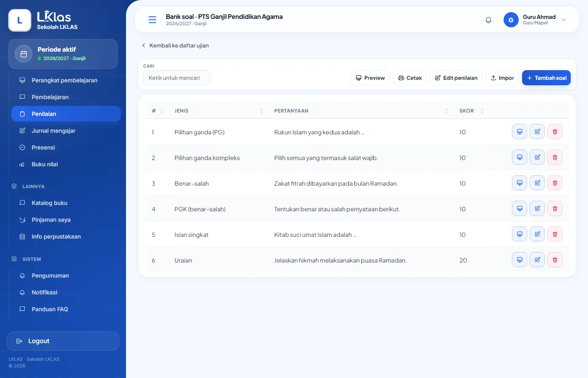Sort the table by Skor column

pyautogui.click(x=471, y=111)
